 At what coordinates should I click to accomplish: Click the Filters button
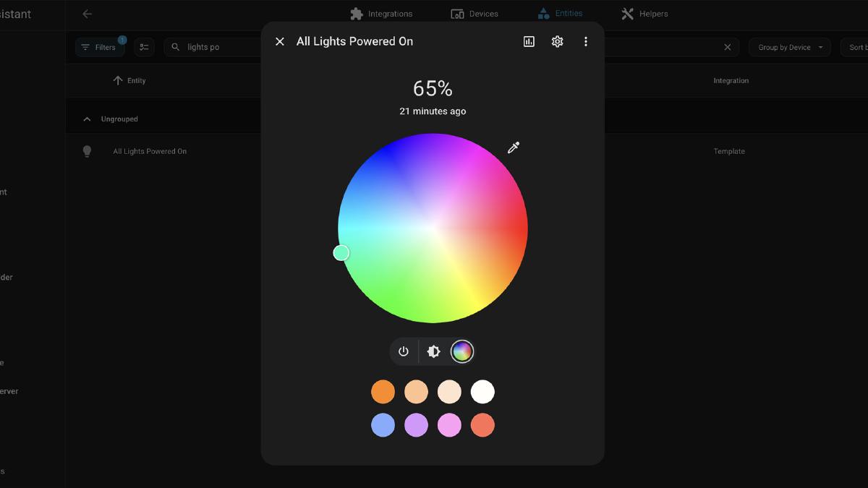(x=100, y=46)
